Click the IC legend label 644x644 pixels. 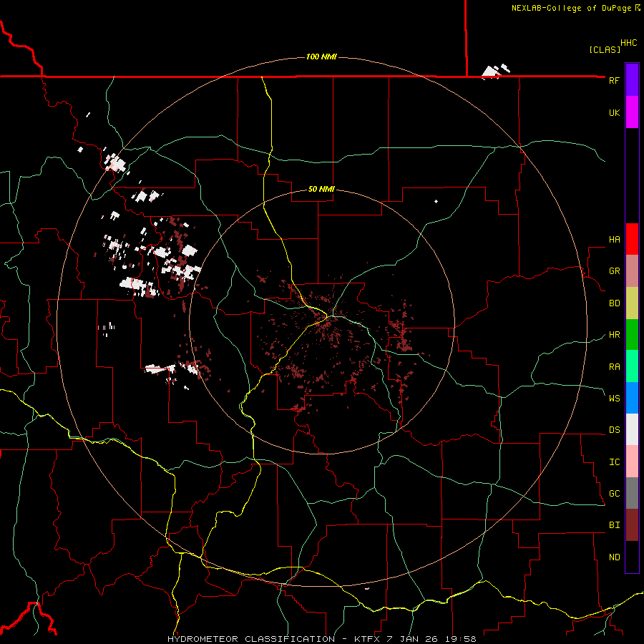pos(614,462)
